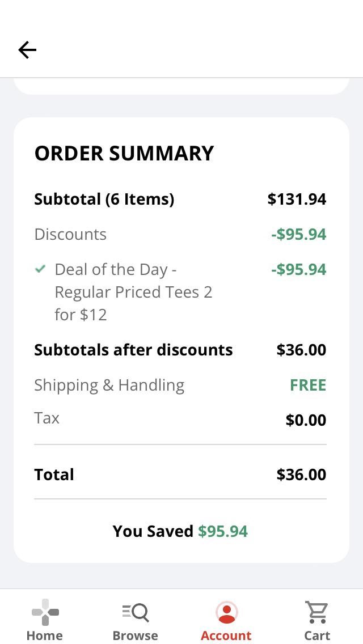Click the You Saved $95.94 text
This screenshot has height=644, width=363.
pos(180,531)
